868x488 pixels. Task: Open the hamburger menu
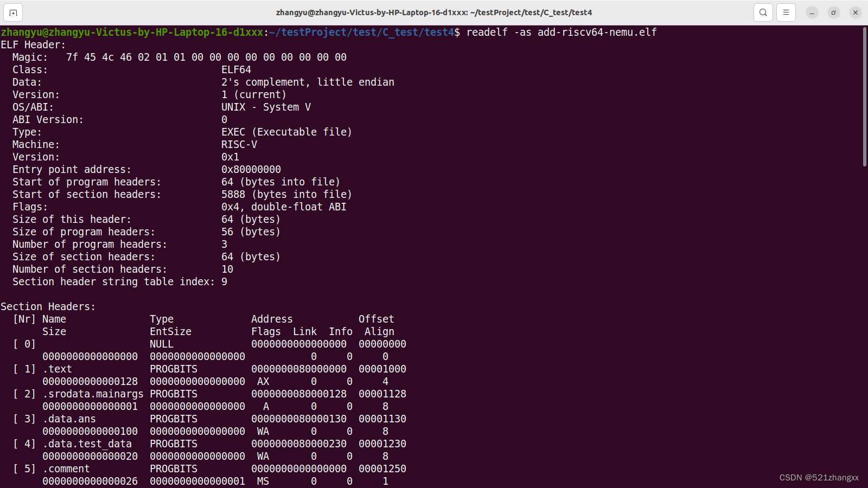coord(786,12)
